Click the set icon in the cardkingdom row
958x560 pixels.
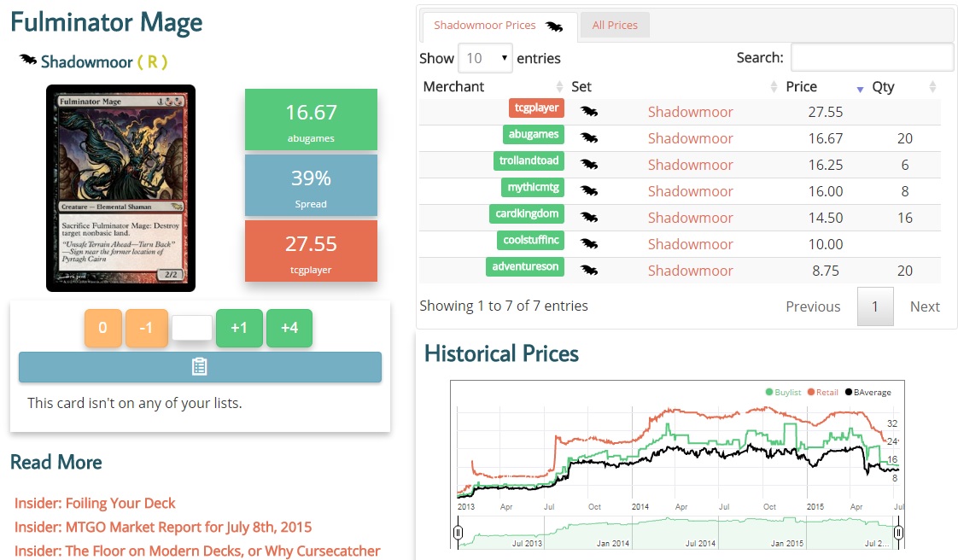point(589,217)
